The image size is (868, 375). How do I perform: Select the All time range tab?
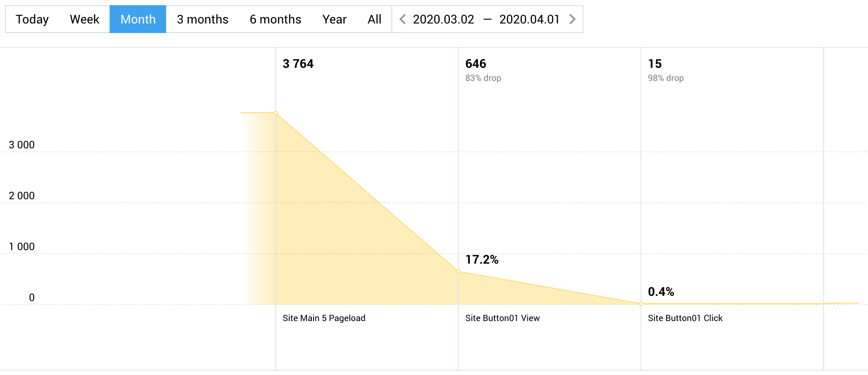coord(374,19)
